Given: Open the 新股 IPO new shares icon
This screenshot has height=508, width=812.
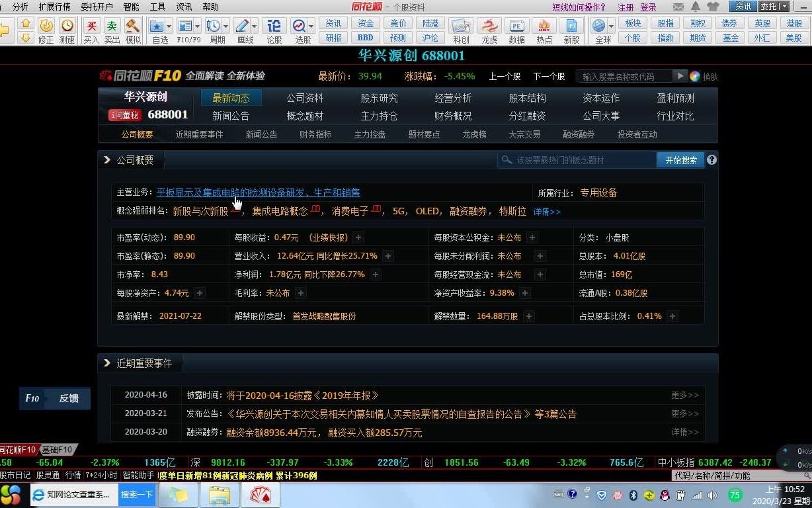Looking at the screenshot, I should (x=573, y=26).
